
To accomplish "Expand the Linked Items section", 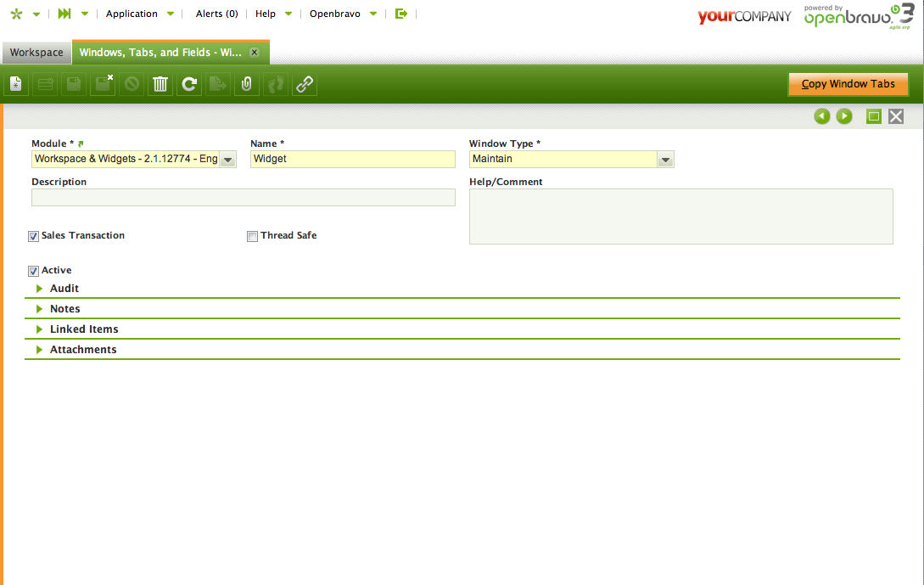I will point(83,329).
